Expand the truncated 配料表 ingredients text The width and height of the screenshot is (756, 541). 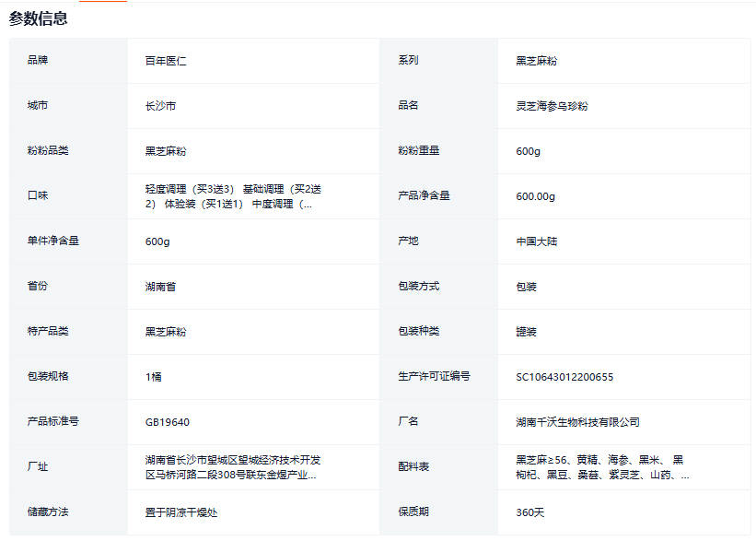[x=602, y=467]
